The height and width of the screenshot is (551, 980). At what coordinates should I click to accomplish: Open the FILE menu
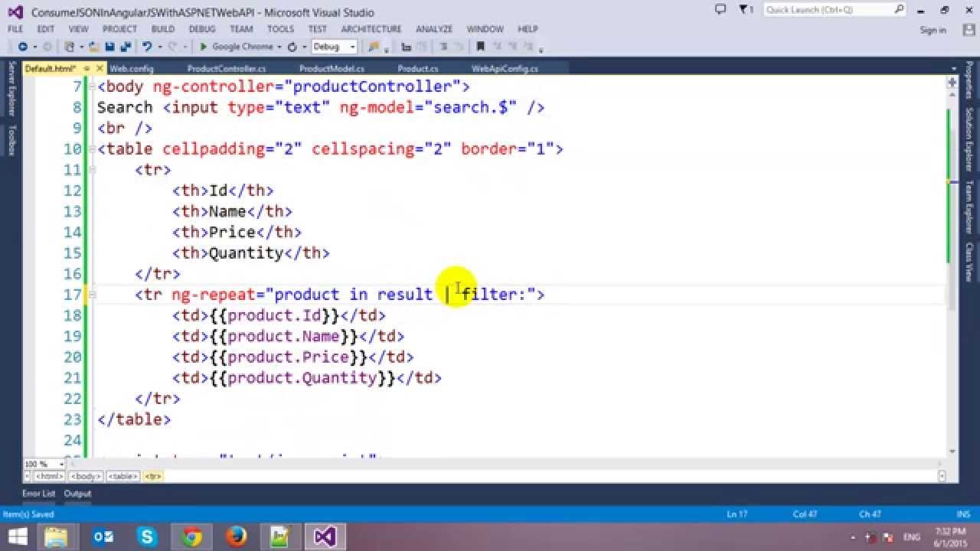click(x=15, y=29)
